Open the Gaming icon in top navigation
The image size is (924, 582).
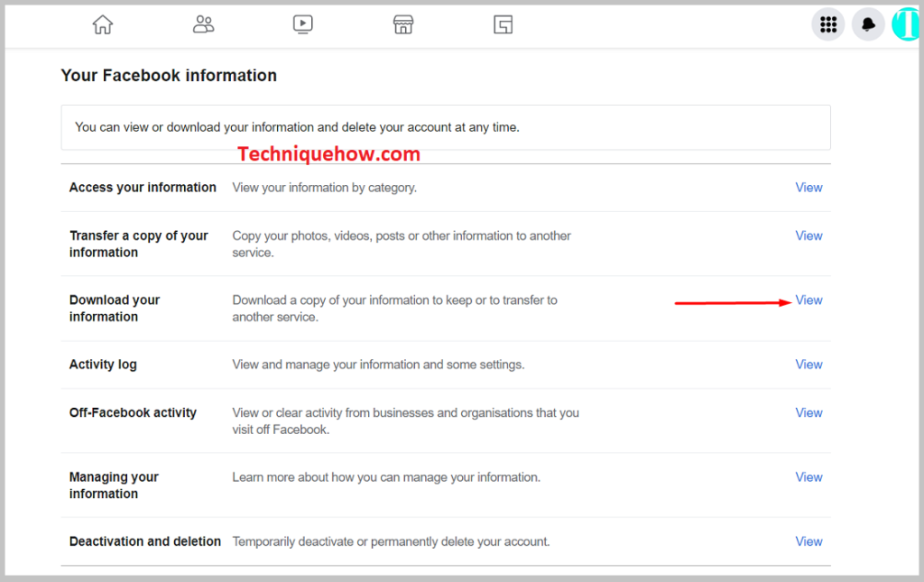(503, 24)
